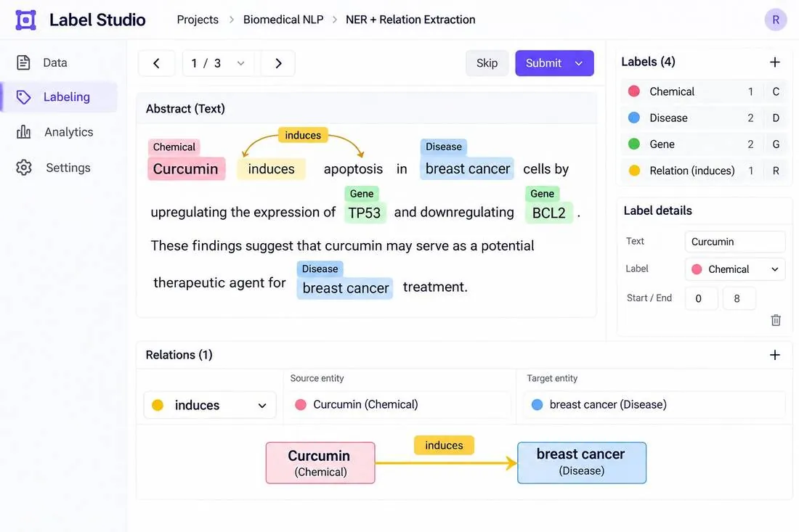Screen dimensions: 799x532
Task: Click the Target entity breast cancer (Disease) field
Action: tap(654, 405)
